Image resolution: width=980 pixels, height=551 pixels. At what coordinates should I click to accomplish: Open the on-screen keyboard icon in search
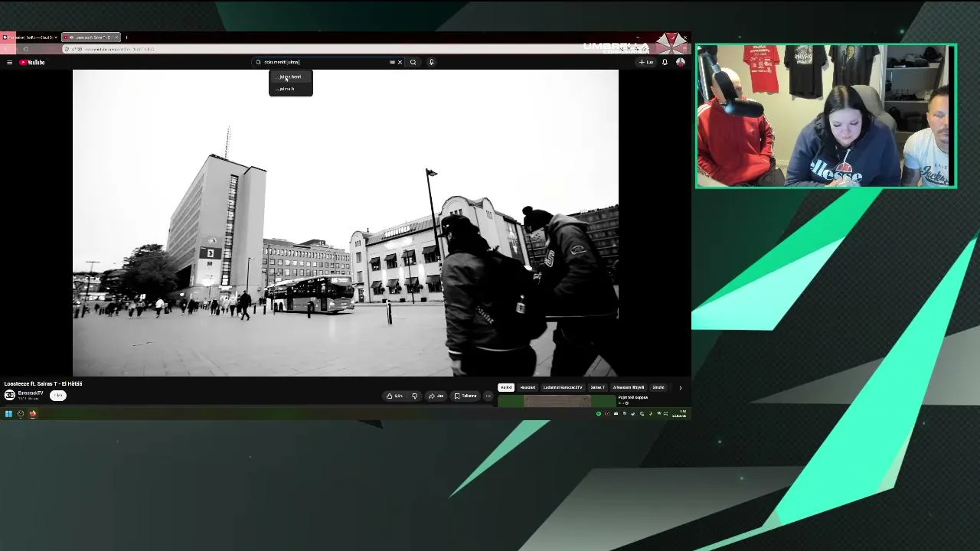[392, 62]
